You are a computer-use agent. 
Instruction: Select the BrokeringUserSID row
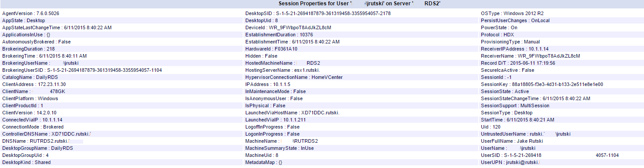82,70
